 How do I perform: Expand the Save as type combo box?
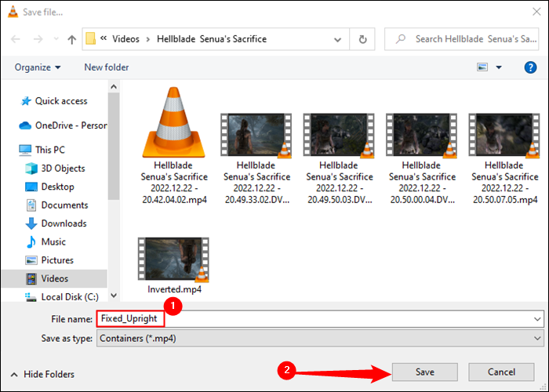(536, 338)
